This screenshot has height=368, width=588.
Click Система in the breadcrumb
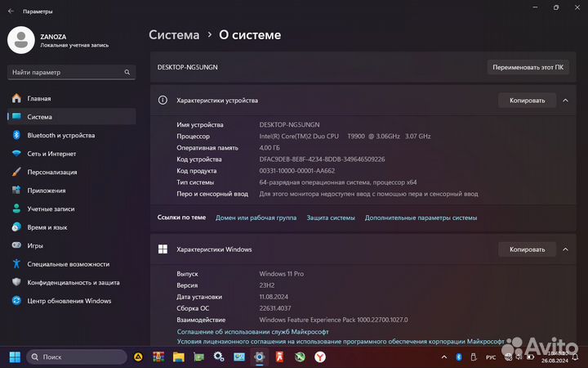click(174, 35)
